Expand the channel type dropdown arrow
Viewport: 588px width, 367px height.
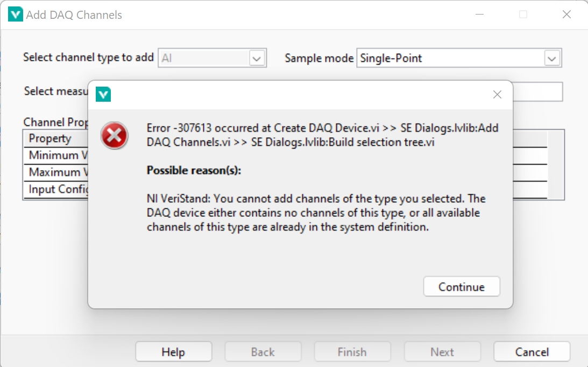pyautogui.click(x=257, y=59)
